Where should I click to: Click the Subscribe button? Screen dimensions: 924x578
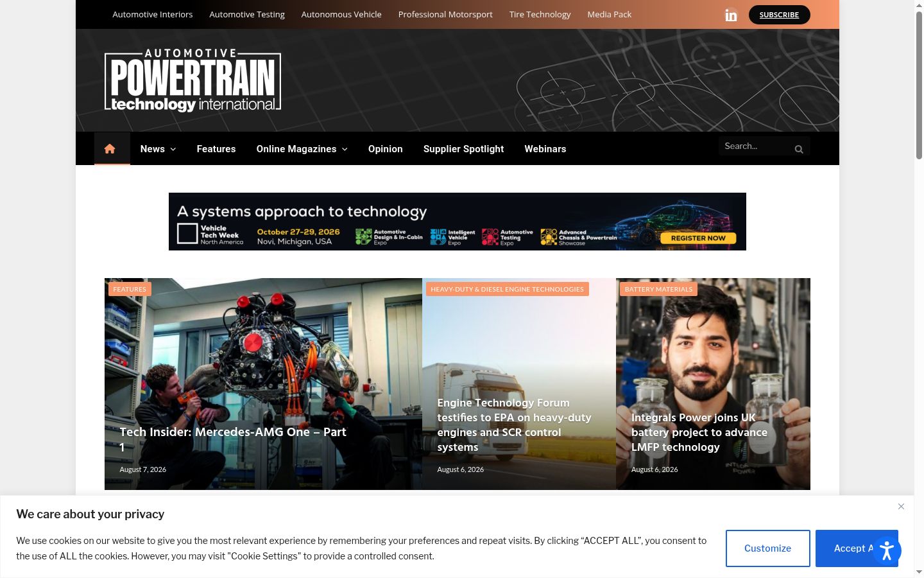point(779,15)
